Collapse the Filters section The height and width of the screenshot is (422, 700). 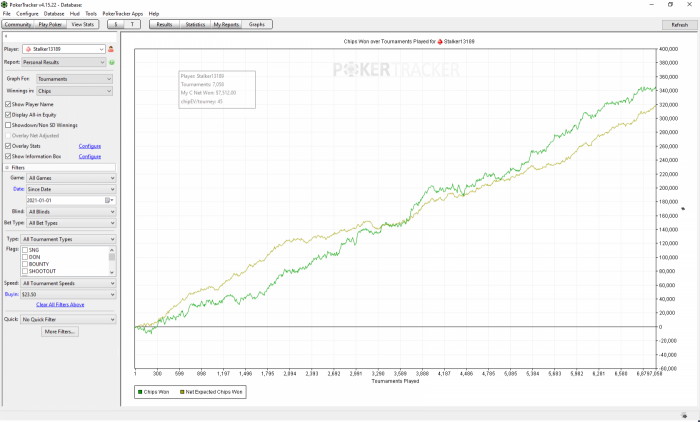(x=7, y=167)
